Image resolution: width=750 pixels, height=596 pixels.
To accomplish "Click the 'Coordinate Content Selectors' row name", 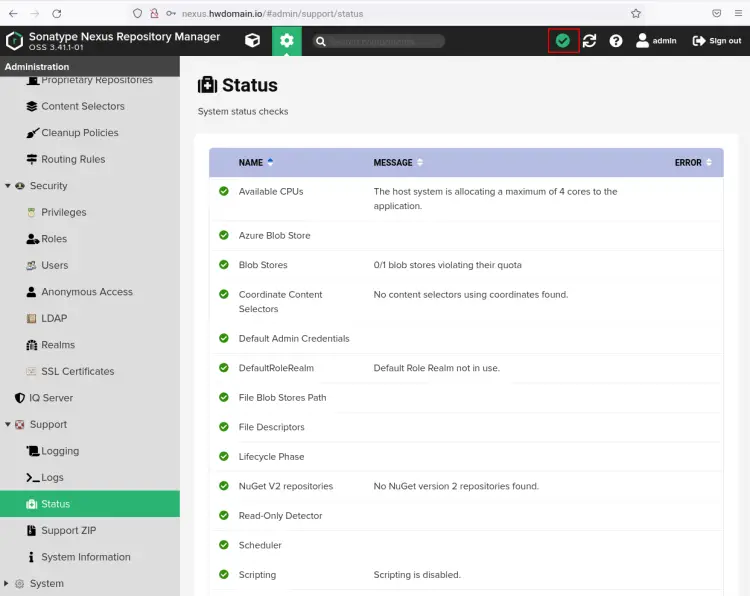I will tap(280, 302).
